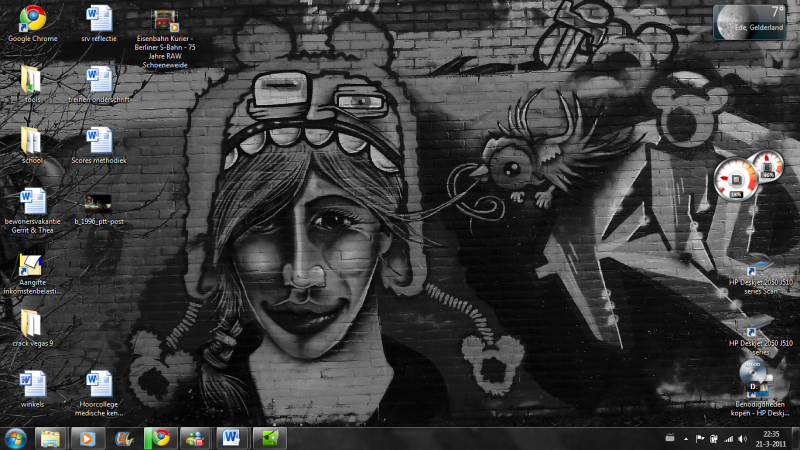Open the school folder

pos(32,145)
